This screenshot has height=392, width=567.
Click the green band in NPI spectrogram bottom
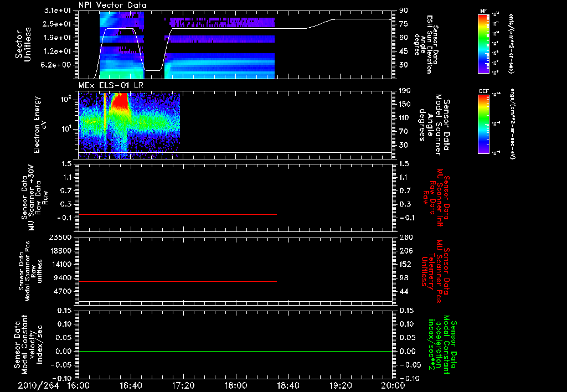click(121, 75)
